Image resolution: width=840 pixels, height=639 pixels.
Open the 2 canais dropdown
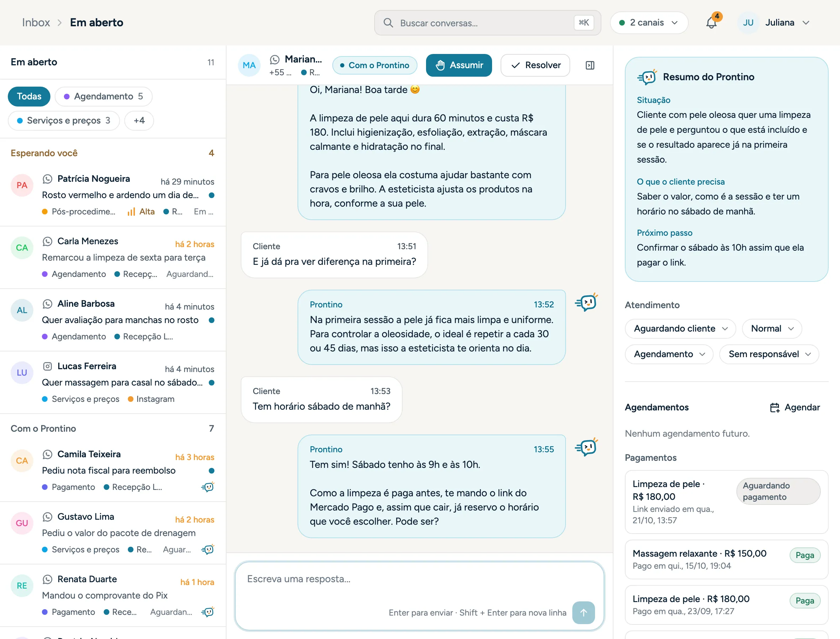pos(649,23)
